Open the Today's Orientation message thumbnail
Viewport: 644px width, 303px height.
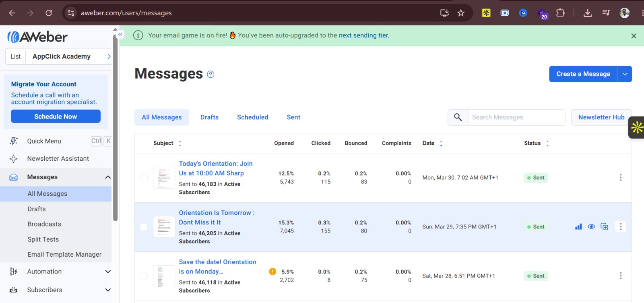(164, 178)
